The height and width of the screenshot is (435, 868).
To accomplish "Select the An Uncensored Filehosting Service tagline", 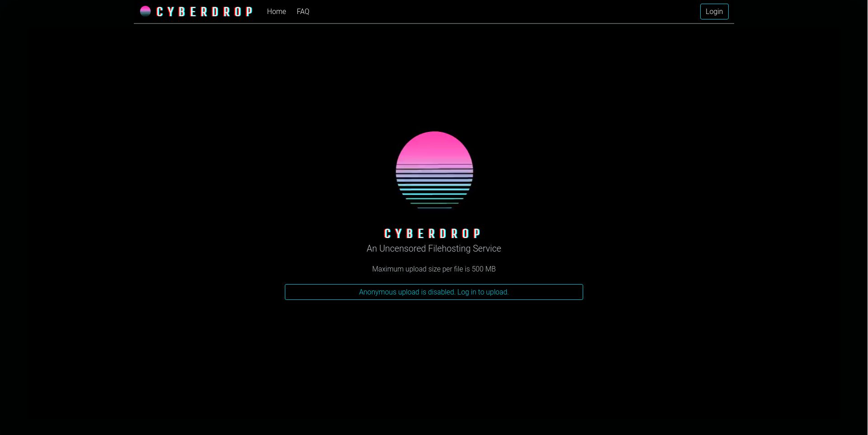I will 434,248.
